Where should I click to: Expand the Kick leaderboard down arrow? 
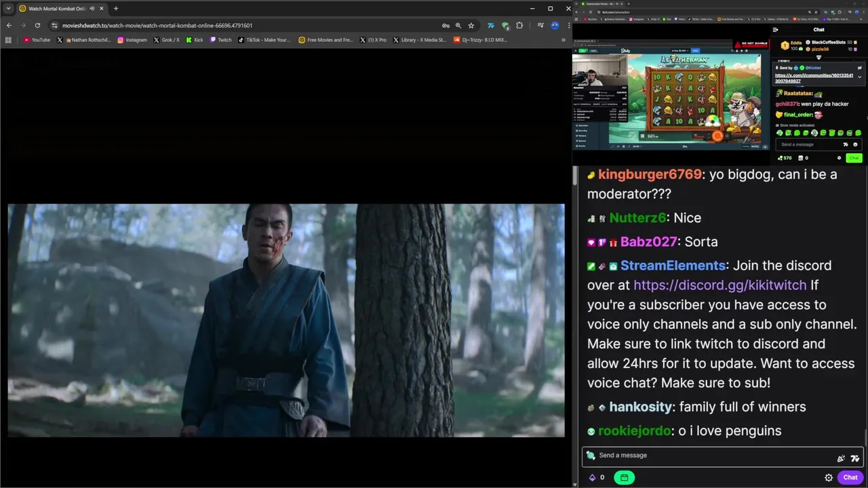818,58
